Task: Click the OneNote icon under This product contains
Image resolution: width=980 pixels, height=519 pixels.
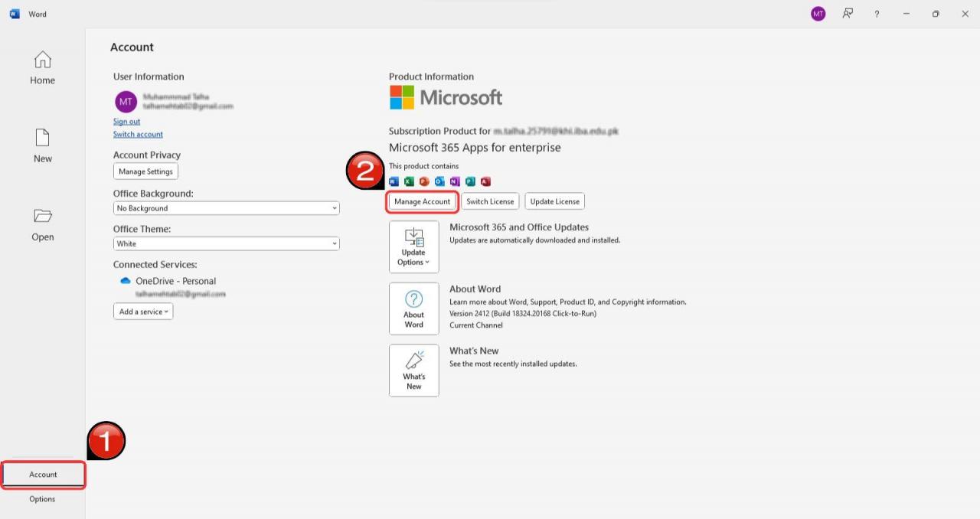Action: (455, 181)
